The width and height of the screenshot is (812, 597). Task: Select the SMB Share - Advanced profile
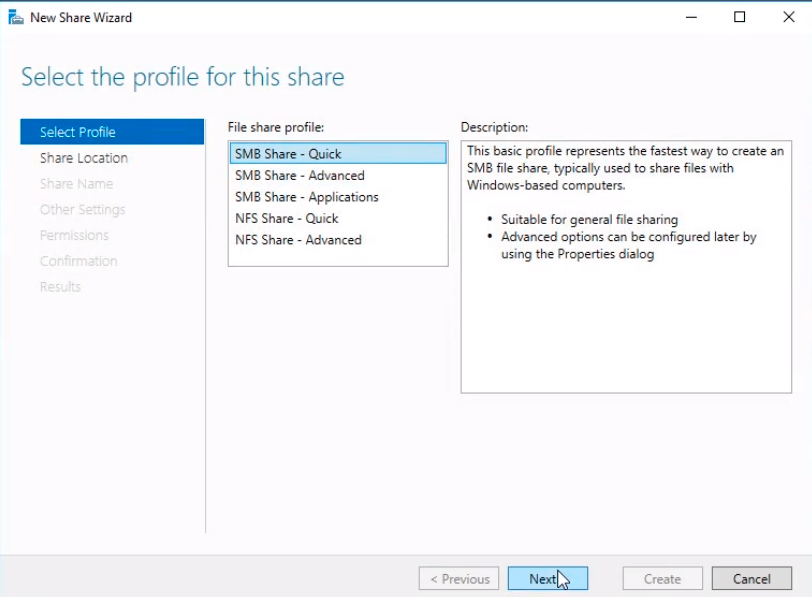(x=338, y=176)
